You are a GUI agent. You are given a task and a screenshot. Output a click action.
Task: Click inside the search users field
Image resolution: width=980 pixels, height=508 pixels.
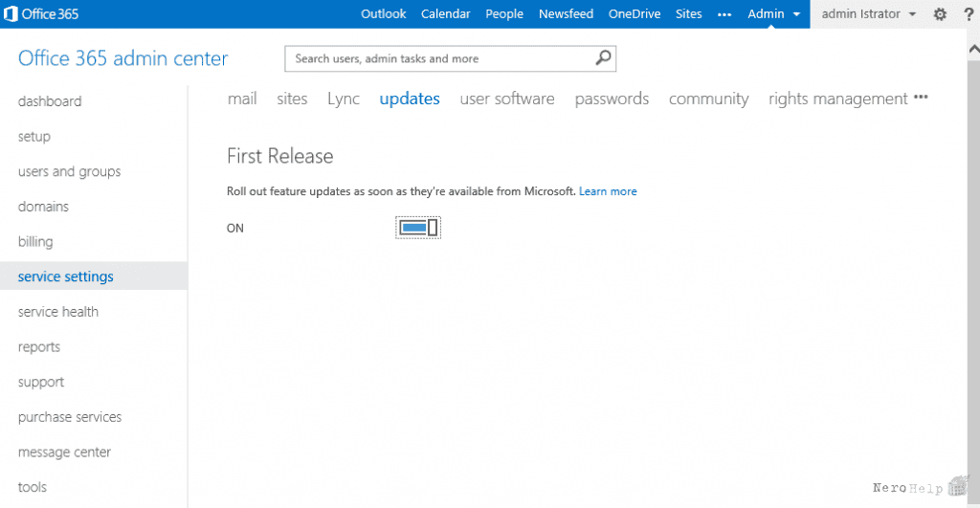pos(440,58)
